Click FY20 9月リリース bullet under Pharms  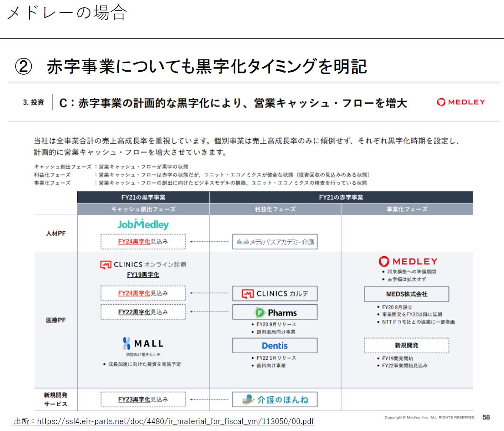click(276, 324)
